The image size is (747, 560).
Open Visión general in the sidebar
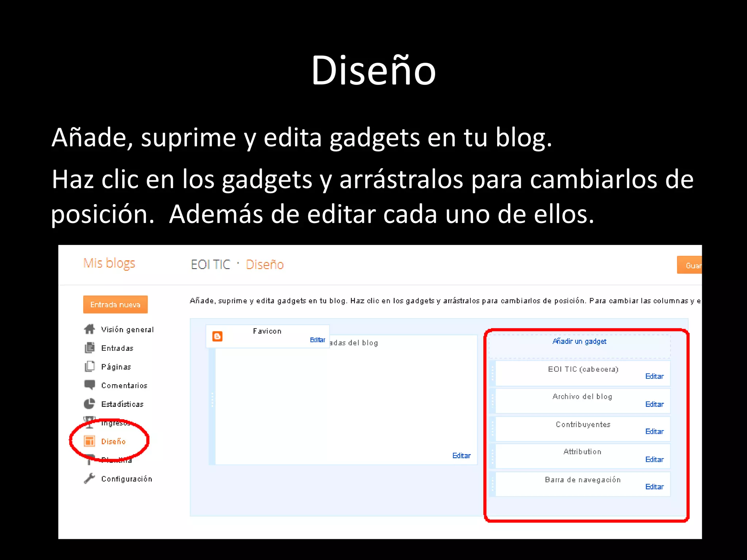click(127, 330)
